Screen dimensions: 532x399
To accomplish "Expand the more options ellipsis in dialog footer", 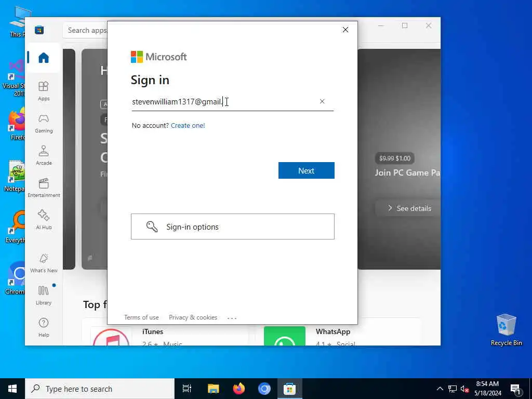I will click(x=232, y=318).
